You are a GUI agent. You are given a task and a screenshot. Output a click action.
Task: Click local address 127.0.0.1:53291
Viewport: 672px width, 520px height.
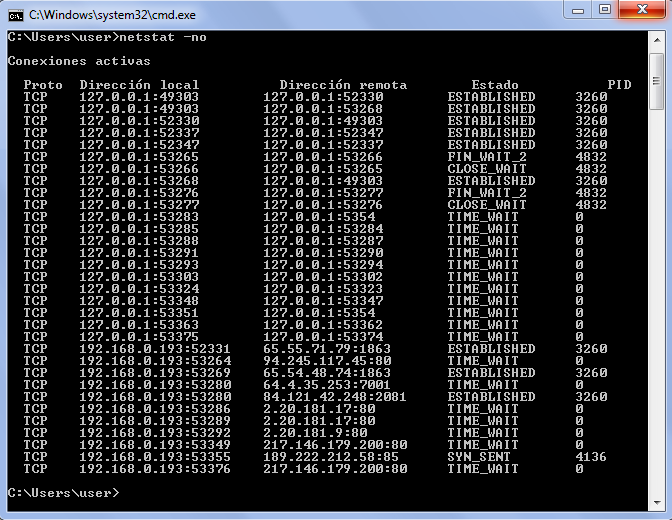139,253
